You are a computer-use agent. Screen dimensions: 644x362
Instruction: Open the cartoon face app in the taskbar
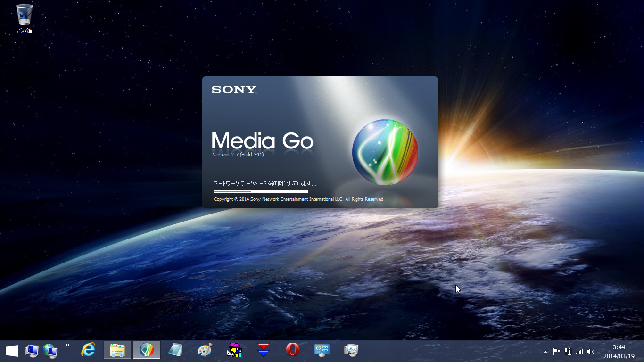click(x=234, y=350)
